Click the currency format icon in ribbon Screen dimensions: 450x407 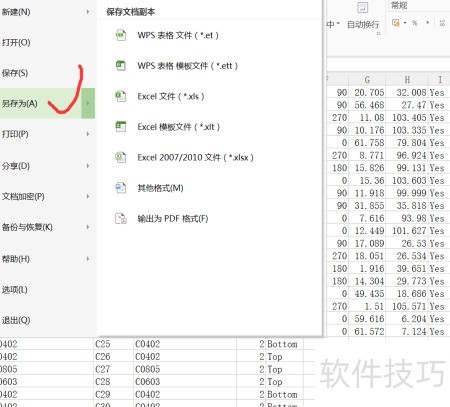(396, 23)
